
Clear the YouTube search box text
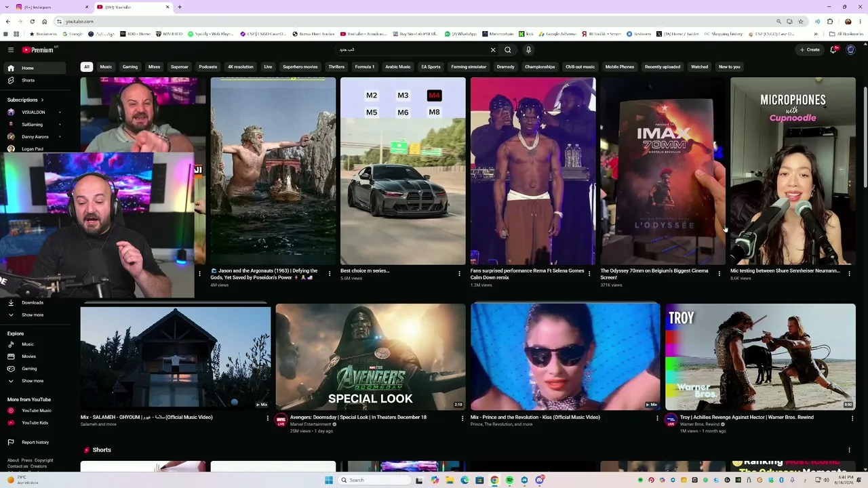click(x=493, y=49)
